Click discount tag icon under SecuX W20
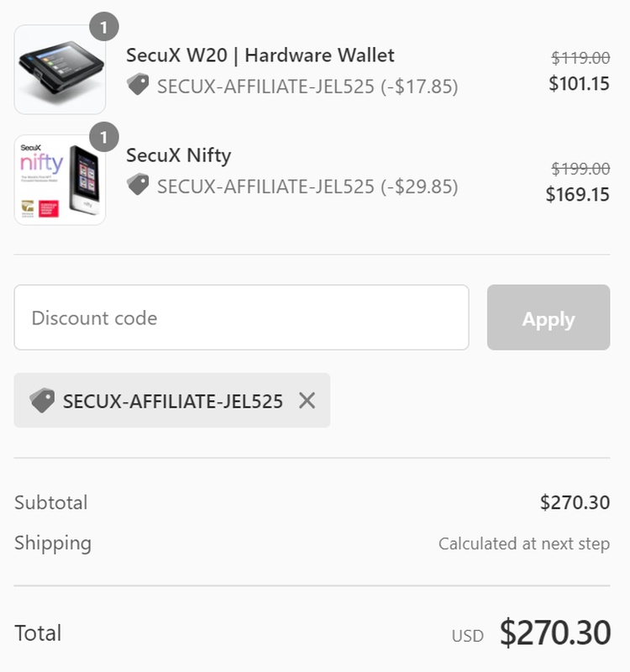 (x=138, y=85)
